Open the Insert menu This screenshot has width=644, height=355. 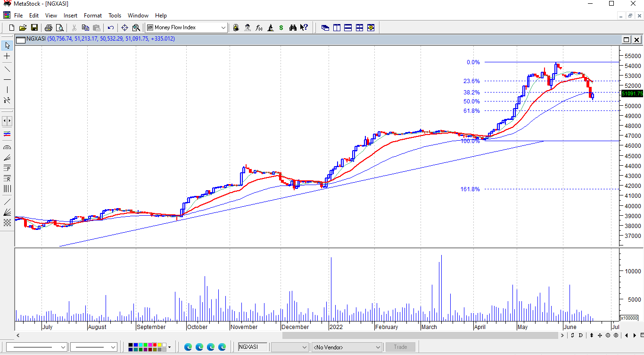(71, 16)
